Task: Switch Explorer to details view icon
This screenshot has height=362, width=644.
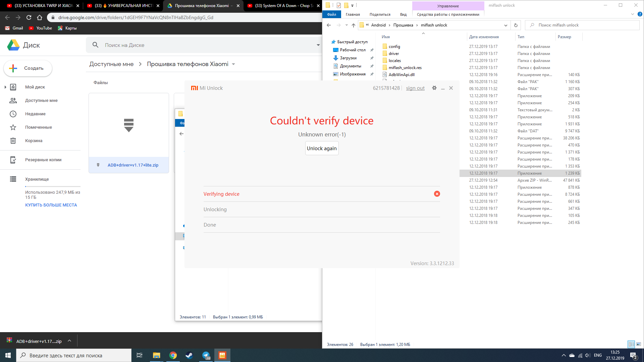Action: click(x=631, y=344)
